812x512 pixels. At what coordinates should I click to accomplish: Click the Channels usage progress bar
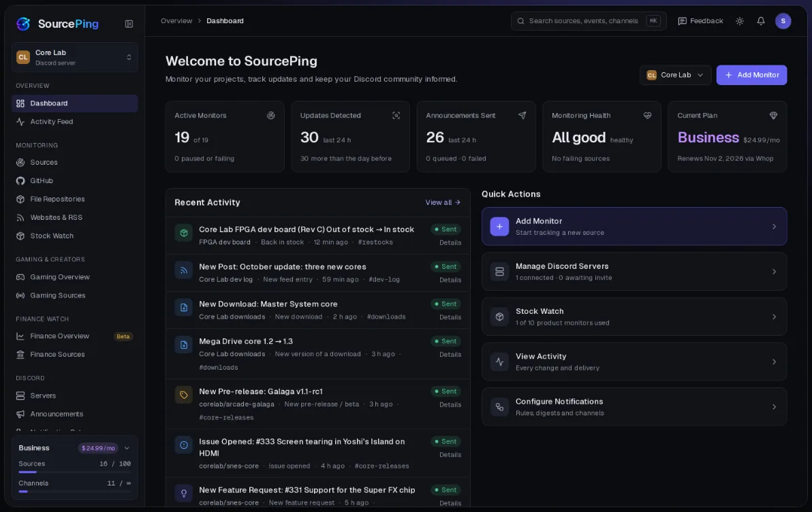(74, 492)
